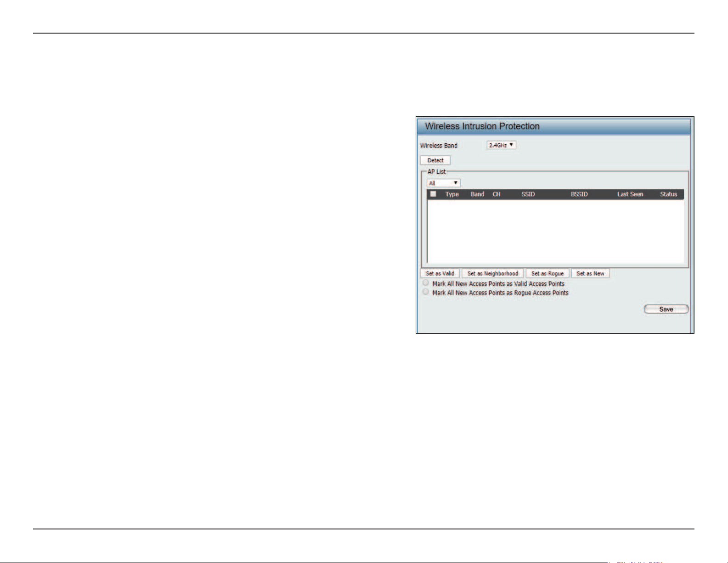
Task: Click inside the empty AP list area
Action: pyautogui.click(x=556, y=231)
